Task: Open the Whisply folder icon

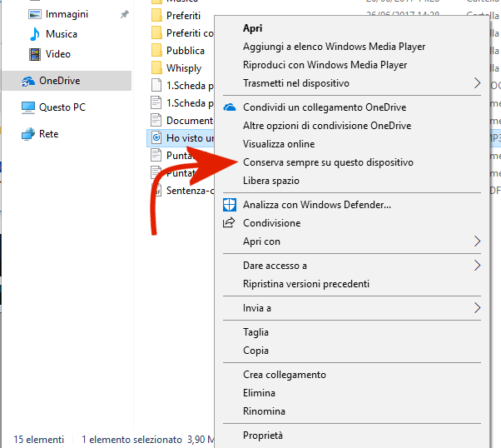Action: (x=156, y=68)
